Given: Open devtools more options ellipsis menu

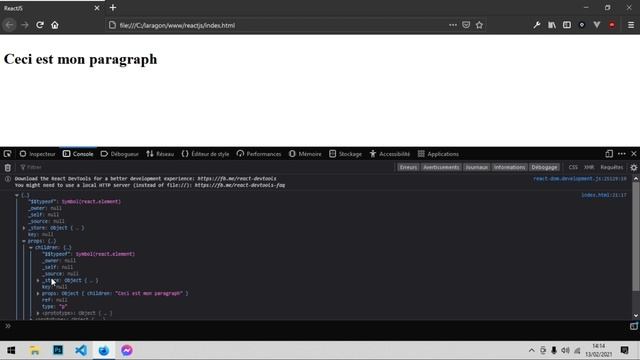Looking at the screenshot, I should click(622, 154).
